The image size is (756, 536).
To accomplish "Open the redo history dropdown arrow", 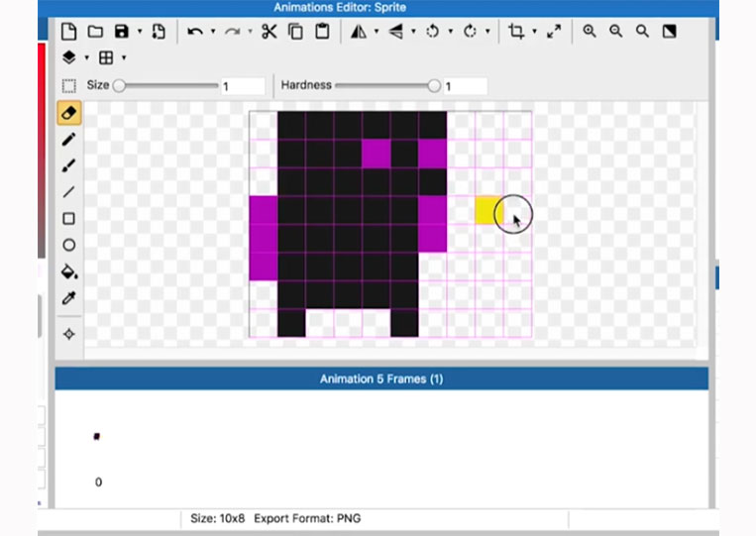I will click(251, 32).
